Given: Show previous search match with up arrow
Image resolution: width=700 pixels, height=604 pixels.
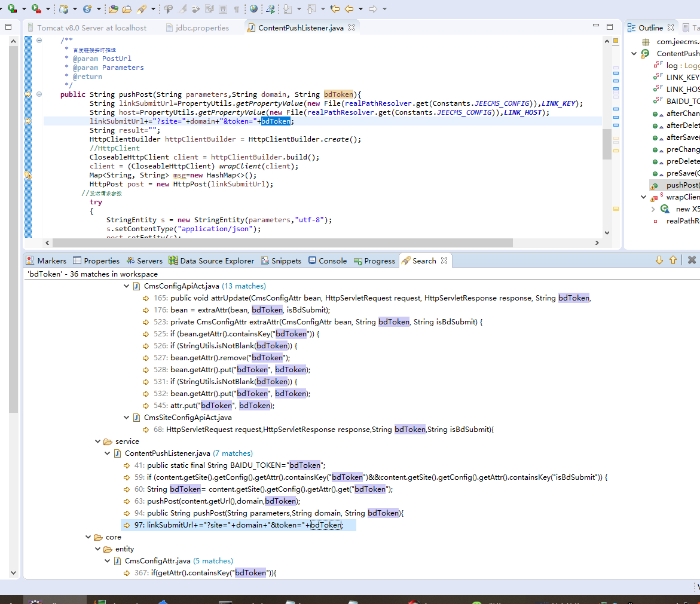Looking at the screenshot, I should tap(673, 260).
